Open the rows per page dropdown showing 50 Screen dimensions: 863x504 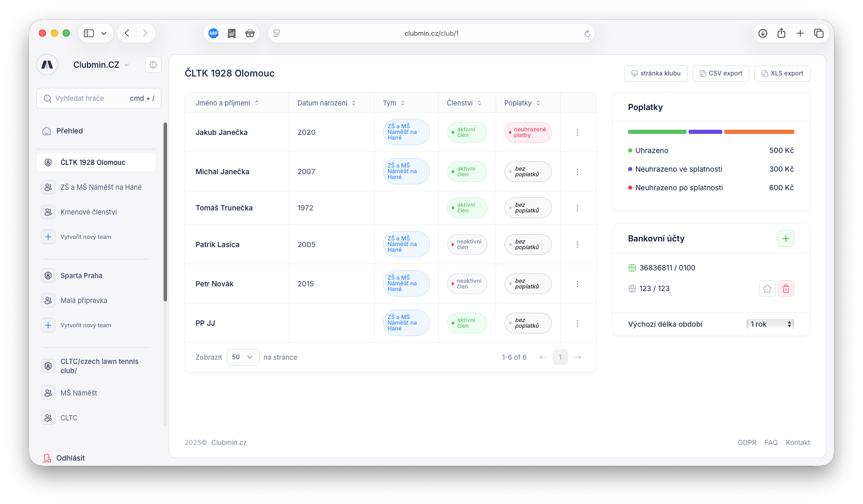243,357
